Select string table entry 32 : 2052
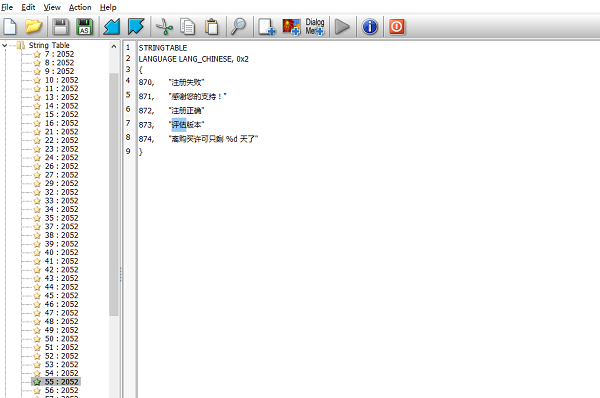The height and width of the screenshot is (398, 600). point(61,192)
